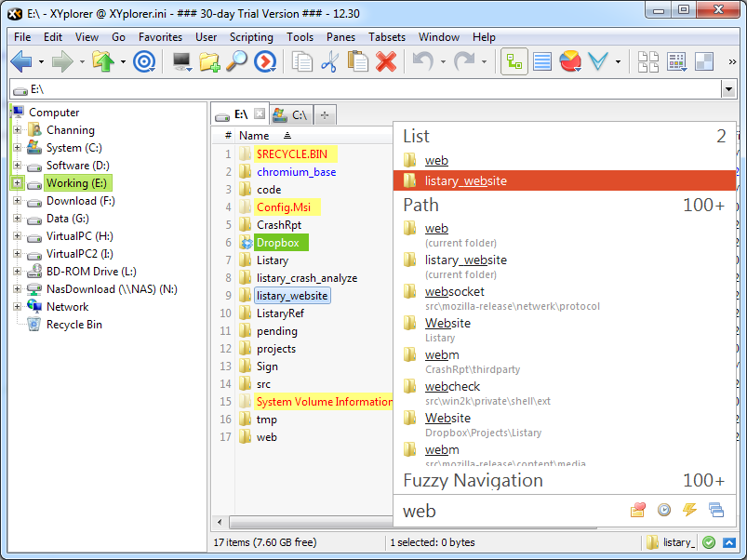747x560 pixels.
Task: Create a new folder from the toolbar
Action: click(209, 62)
